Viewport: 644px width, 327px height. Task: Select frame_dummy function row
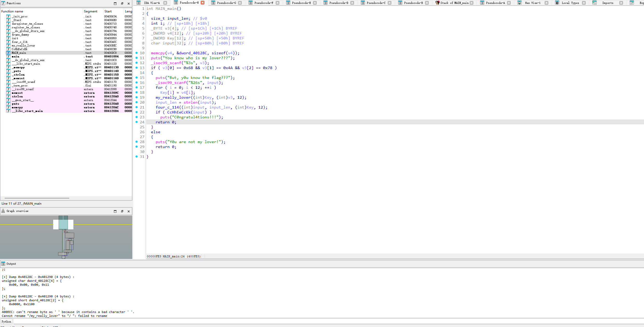[x=66, y=35]
